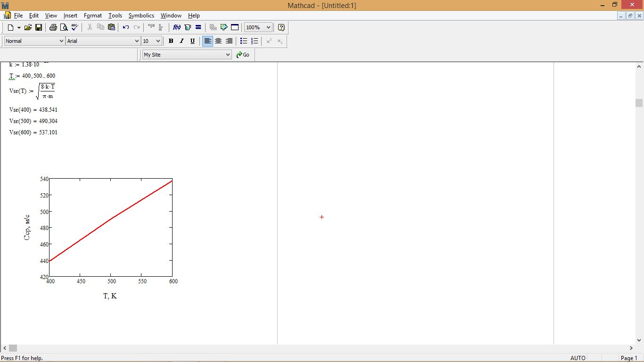Open the Edit menu
Viewport: 644px width, 362px height.
click(x=34, y=16)
